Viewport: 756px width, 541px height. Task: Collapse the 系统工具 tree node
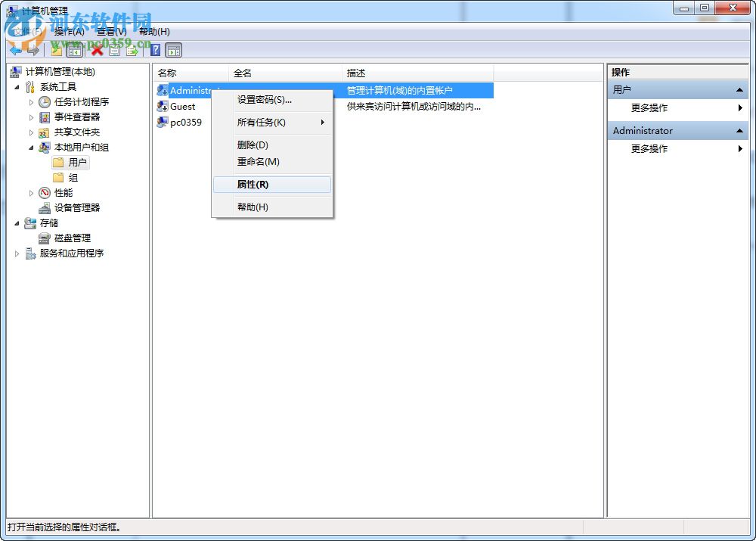(x=16, y=86)
